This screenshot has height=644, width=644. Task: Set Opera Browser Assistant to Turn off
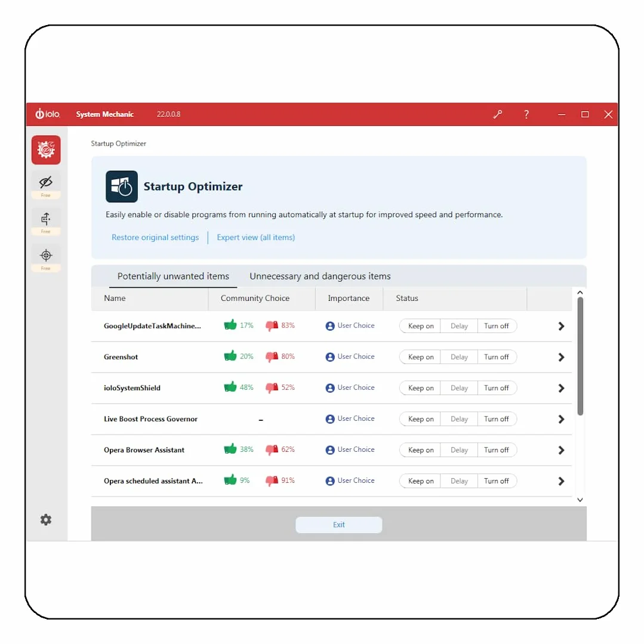pos(497,450)
